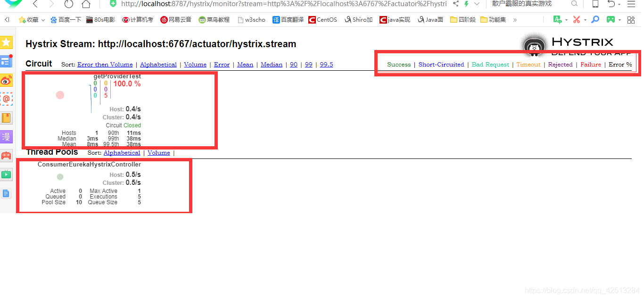Click the green translate extension icon
The image size is (644, 299).
(x=558, y=20)
